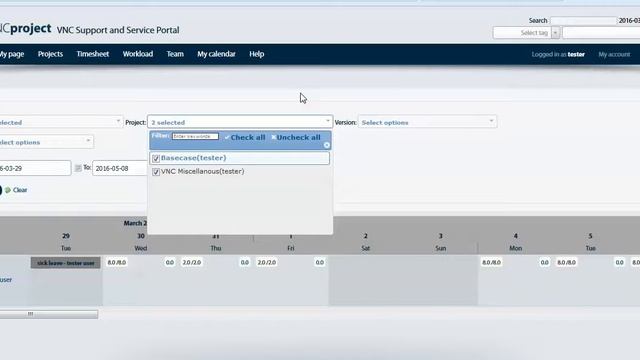Click Check all in project filter

tap(245, 138)
